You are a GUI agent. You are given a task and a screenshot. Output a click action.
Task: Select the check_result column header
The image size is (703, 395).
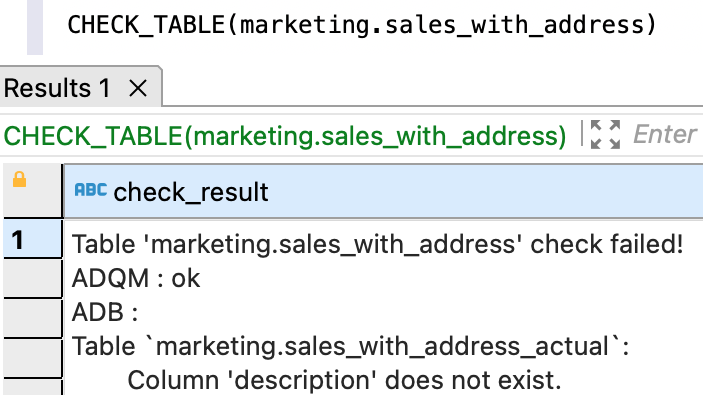[383, 191]
